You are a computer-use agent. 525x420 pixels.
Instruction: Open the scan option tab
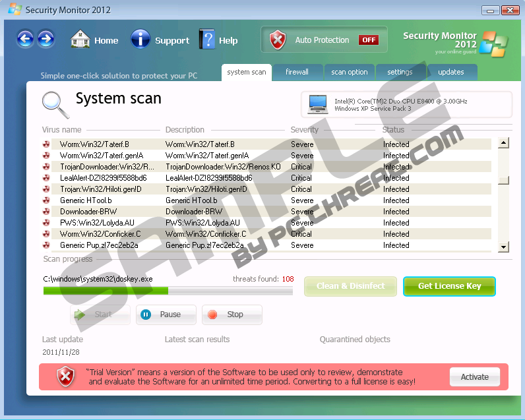(x=349, y=73)
